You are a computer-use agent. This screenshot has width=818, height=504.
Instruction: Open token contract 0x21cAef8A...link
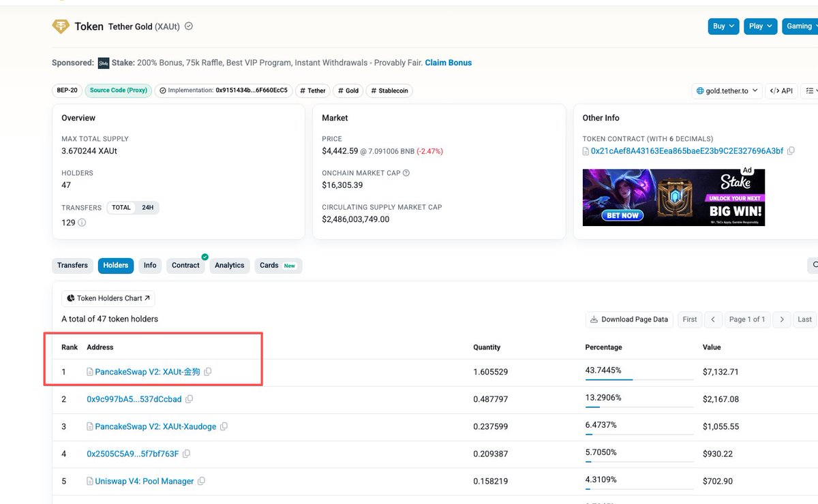[x=687, y=151]
